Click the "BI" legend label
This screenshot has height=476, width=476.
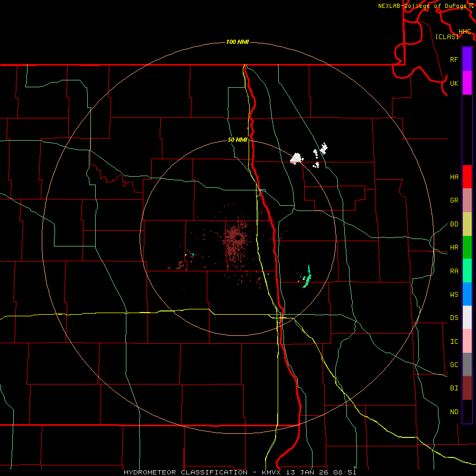[454, 388]
